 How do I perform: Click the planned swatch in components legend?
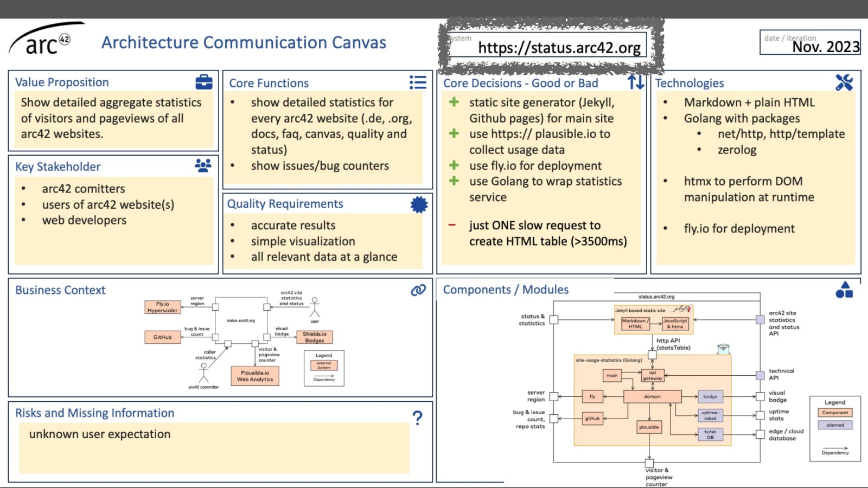835,425
